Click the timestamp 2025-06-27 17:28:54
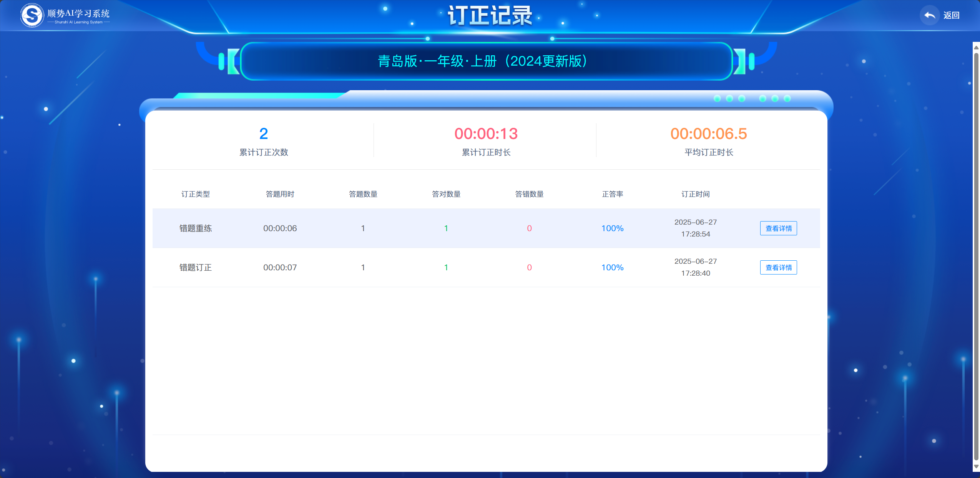 click(696, 228)
